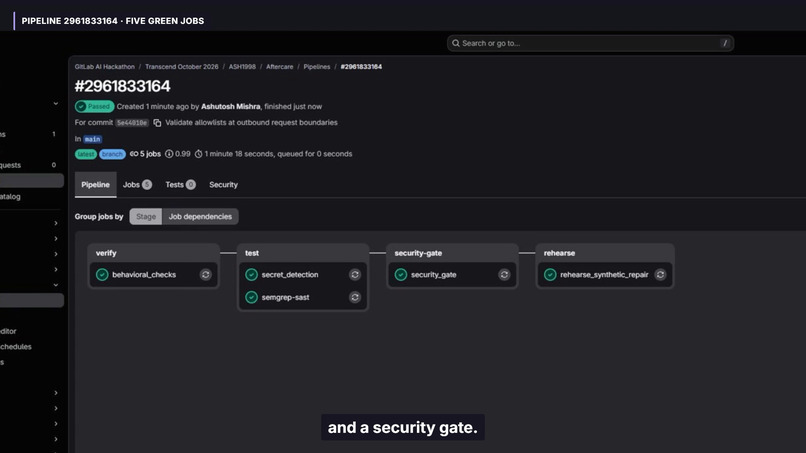Screen dimensions: 806x453
Task: Open the main branch link
Action: coord(93,139)
